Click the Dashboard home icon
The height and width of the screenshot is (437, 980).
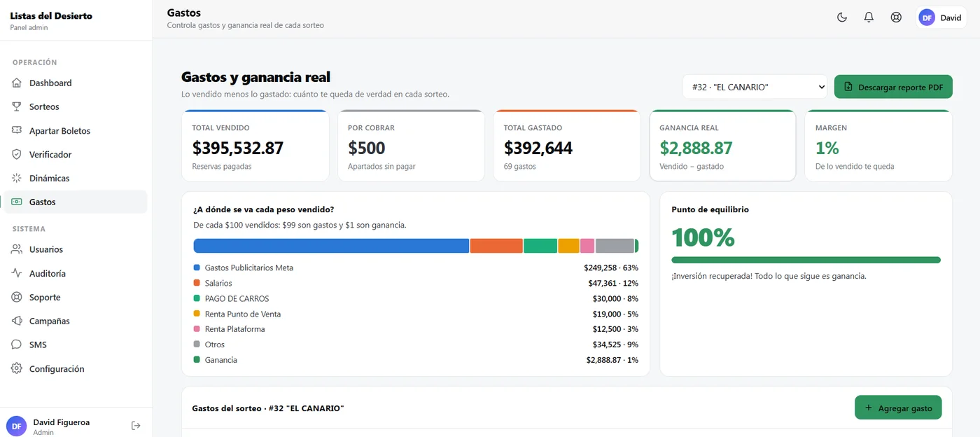[17, 83]
